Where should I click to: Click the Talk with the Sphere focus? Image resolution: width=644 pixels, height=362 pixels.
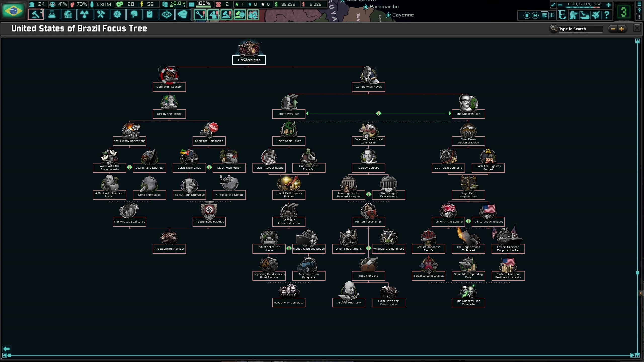(448, 221)
